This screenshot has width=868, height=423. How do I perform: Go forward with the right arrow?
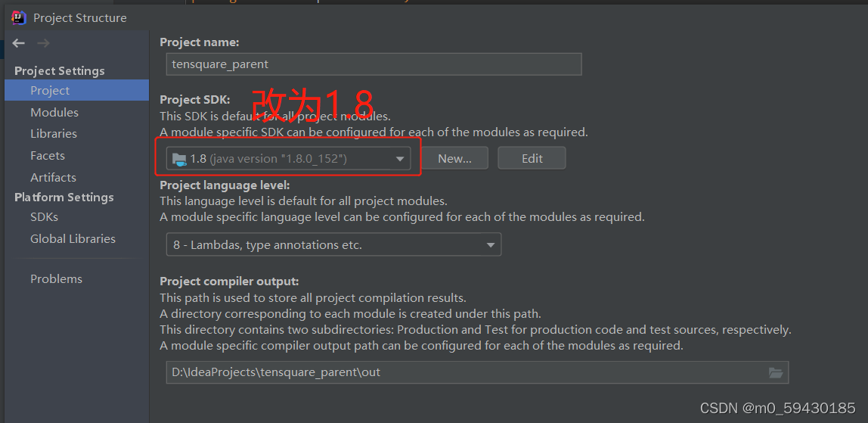pyautogui.click(x=44, y=43)
